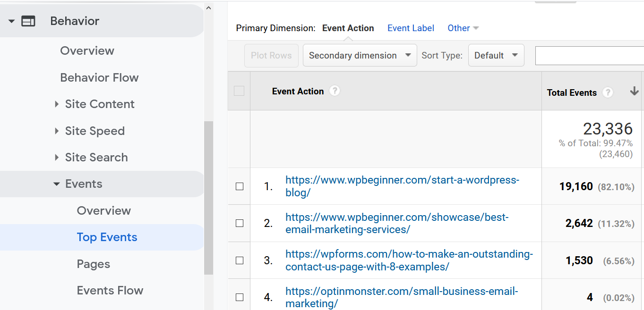This screenshot has width=644, height=310.
Task: Expand the Site Speed submenu
Action: tap(57, 131)
